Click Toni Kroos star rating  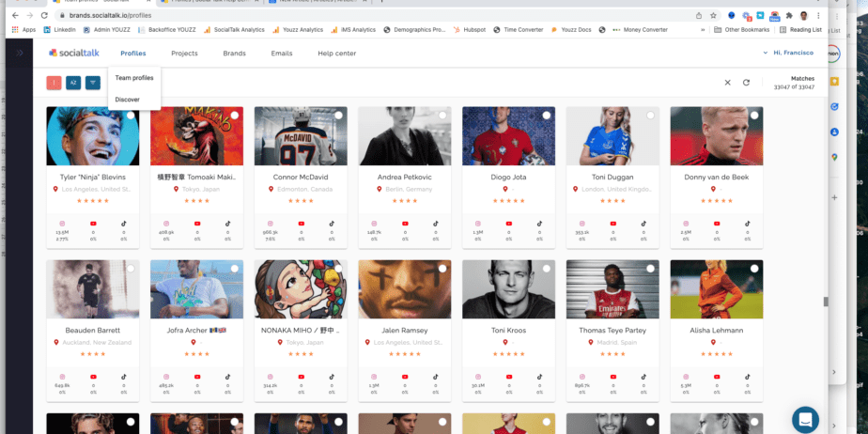click(x=509, y=354)
